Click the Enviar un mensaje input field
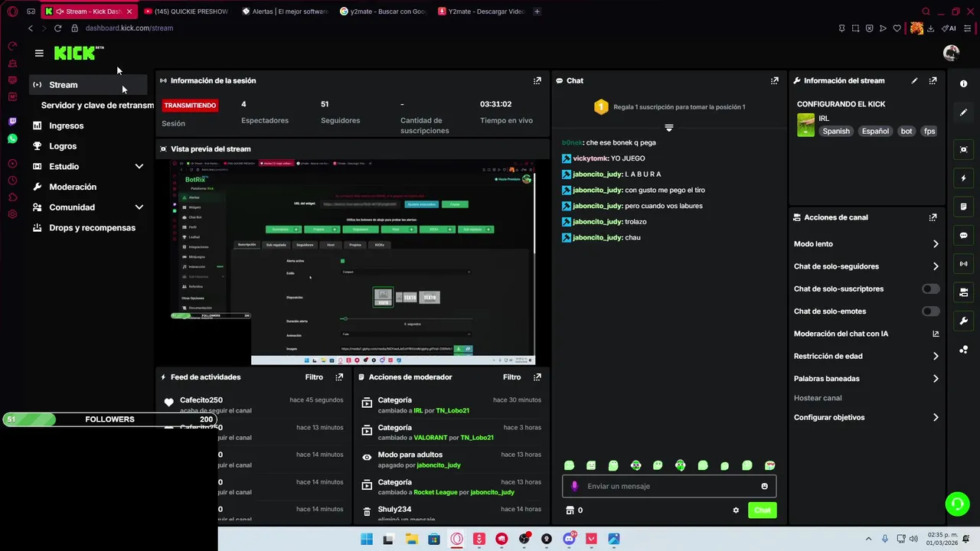Screen dimensions: 980x551 tap(669, 486)
